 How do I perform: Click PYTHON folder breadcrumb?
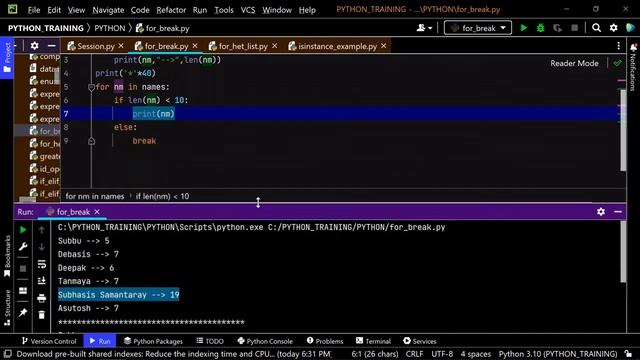click(110, 28)
